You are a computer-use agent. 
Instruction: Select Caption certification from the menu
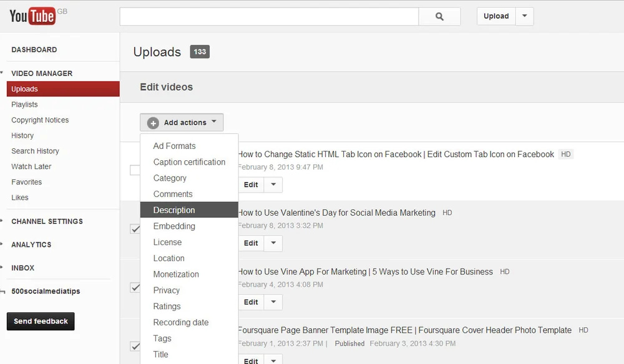coord(189,162)
